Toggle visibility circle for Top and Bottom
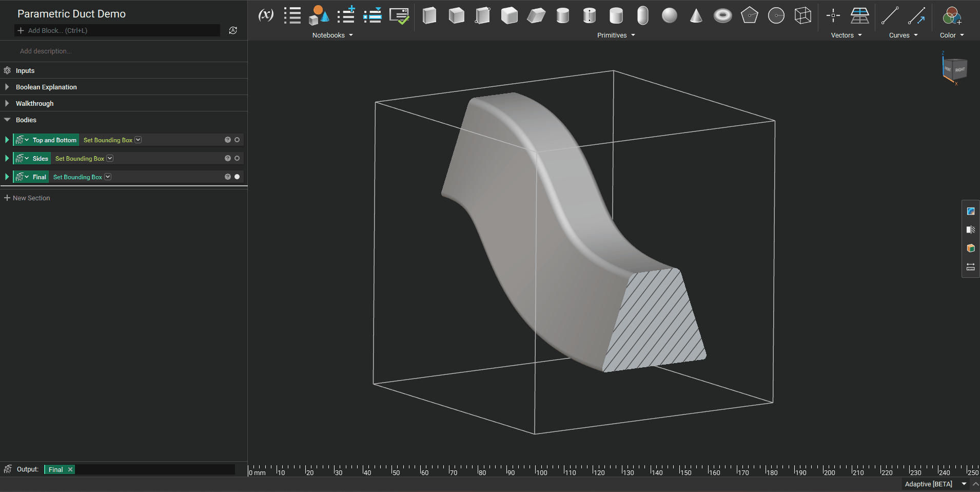The height and width of the screenshot is (492, 980). 237,140
